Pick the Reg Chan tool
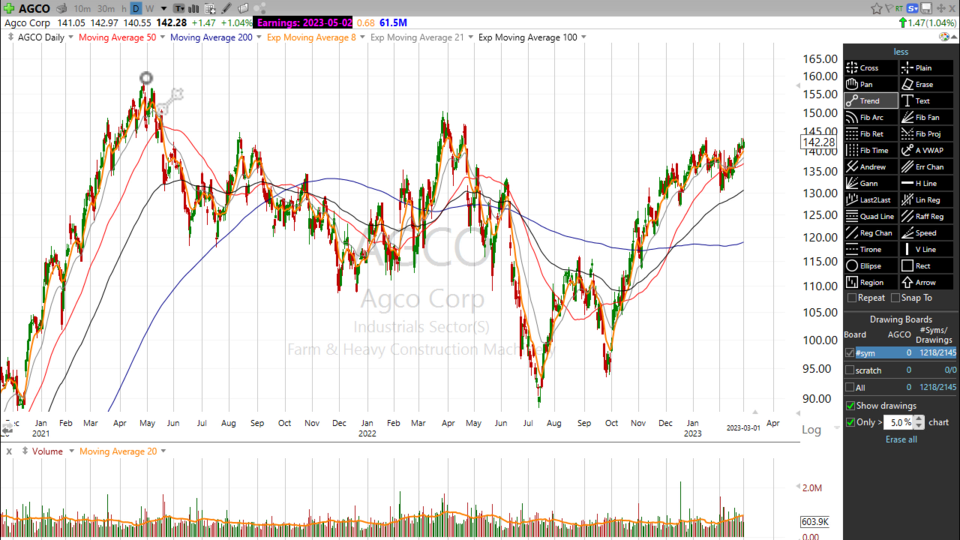The height and width of the screenshot is (540, 960). (x=871, y=233)
